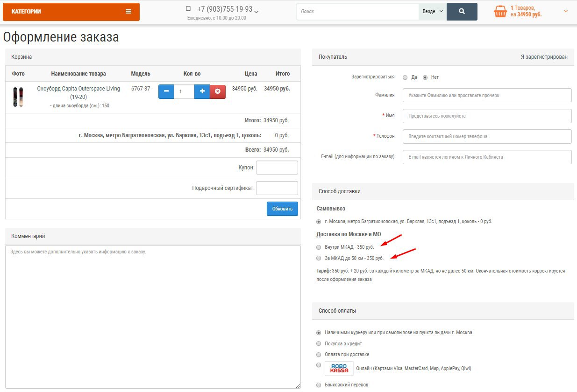Choose payment 'Покупка в кредит'
This screenshot has width=577, height=392.
(319, 343)
